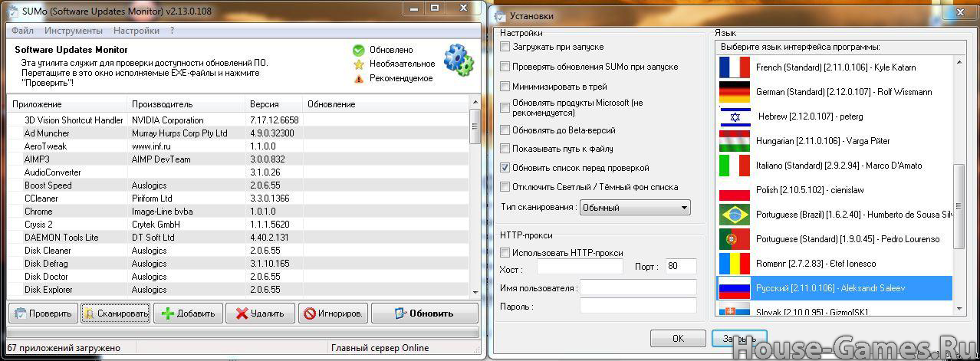This screenshot has width=980, height=361.
Task: Click the star Необязательное legend icon
Action: 358,64
